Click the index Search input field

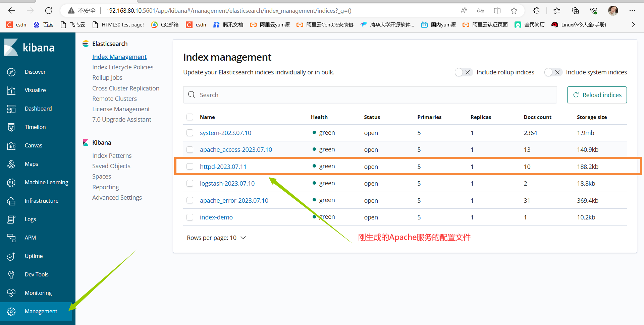370,95
